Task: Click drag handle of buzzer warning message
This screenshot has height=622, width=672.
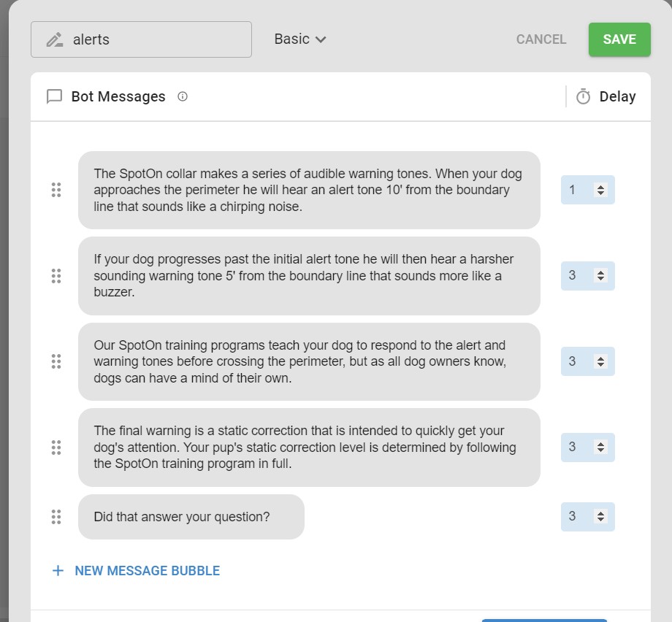Action: [x=56, y=276]
